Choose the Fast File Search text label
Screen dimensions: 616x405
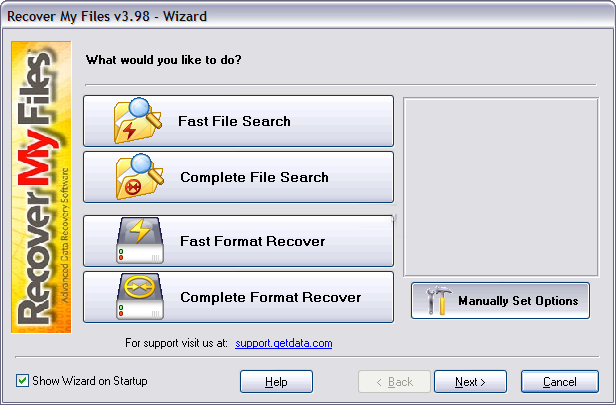pos(234,121)
